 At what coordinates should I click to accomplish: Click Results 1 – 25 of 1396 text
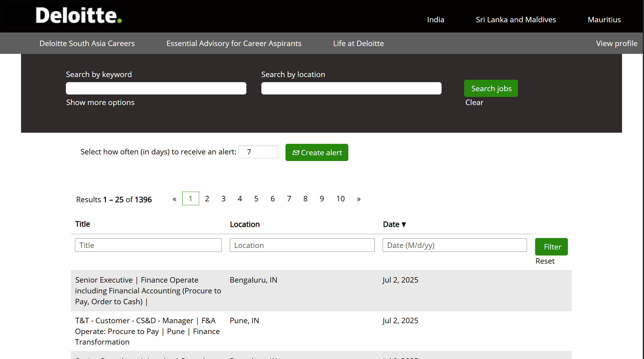(x=114, y=200)
